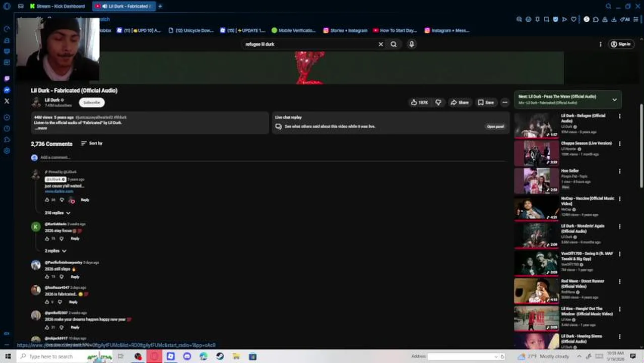The image size is (644, 363).
Task: Open the Mobile Verification bookmark
Action: [x=294, y=30]
